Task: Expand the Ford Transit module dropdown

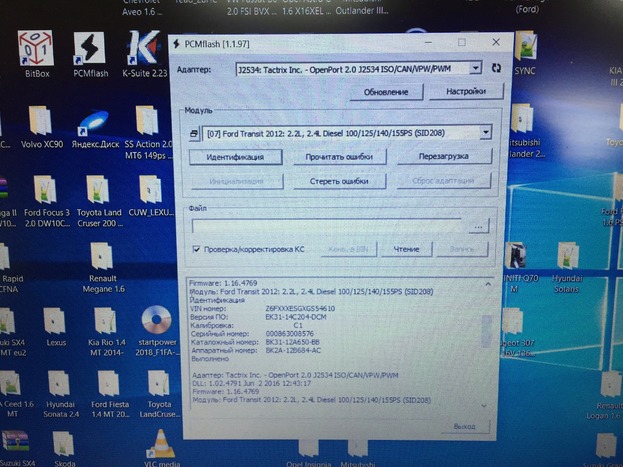Action: [485, 132]
